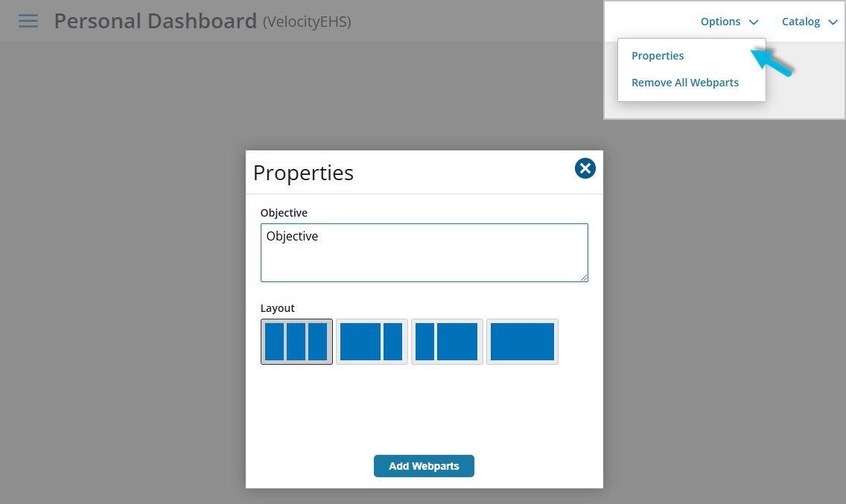Open the Options dropdown label
Screen dimensions: 846x504
[x=720, y=22]
